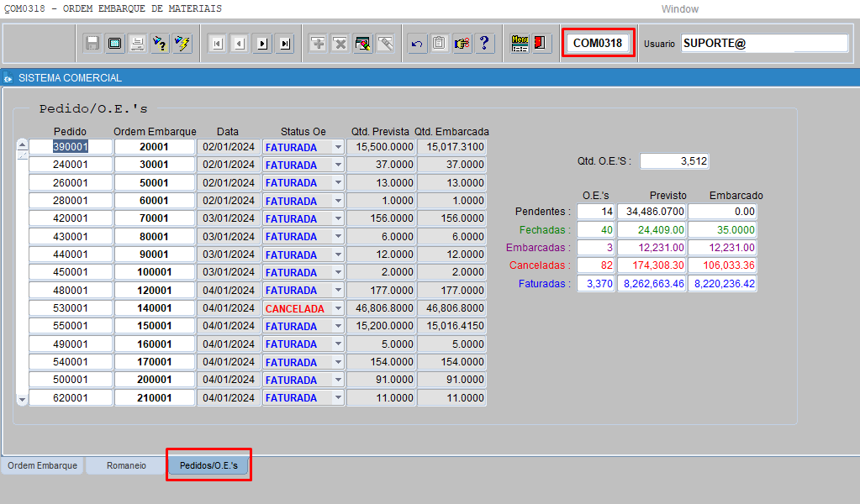
Task: Click the Save diskette toolbar icon
Action: pos(92,44)
